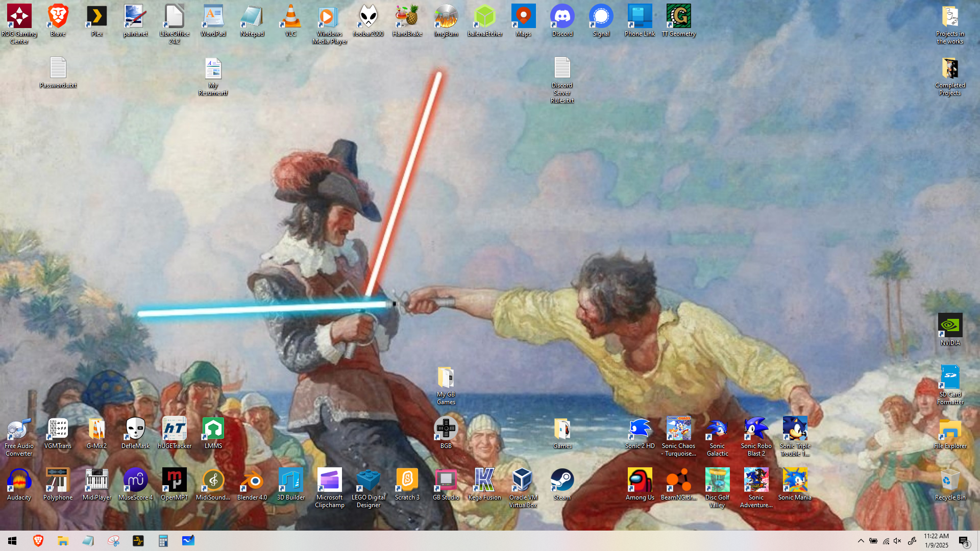Image resolution: width=980 pixels, height=551 pixels.
Task: Launch Polyphone shortcut
Action: click(x=58, y=484)
